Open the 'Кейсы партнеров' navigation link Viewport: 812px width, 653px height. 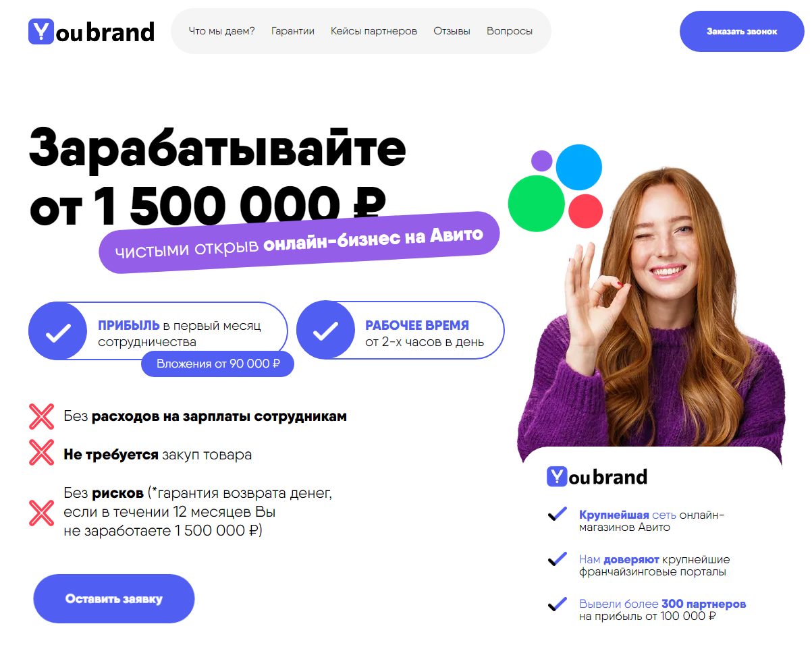(374, 31)
